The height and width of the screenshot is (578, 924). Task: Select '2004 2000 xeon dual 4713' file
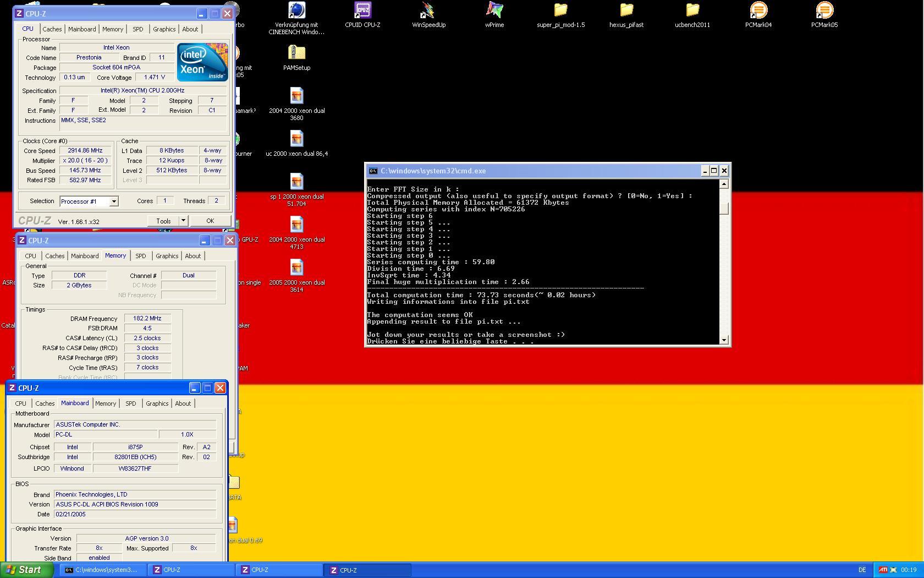click(x=296, y=225)
